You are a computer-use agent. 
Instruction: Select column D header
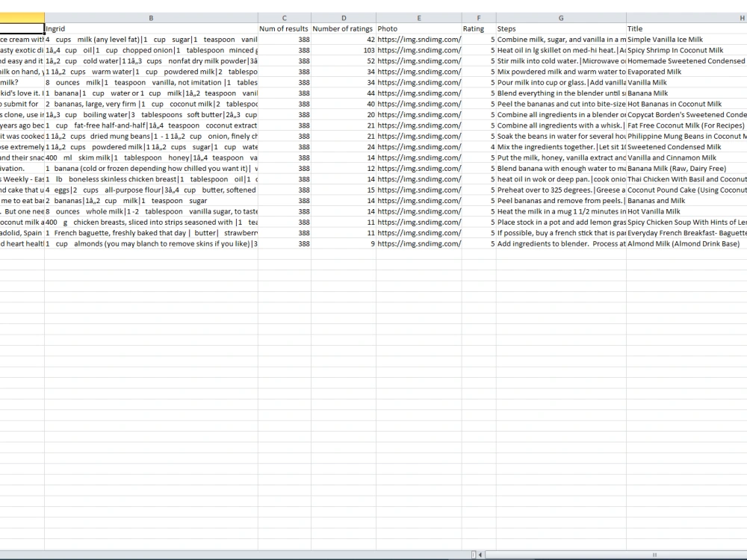click(344, 18)
